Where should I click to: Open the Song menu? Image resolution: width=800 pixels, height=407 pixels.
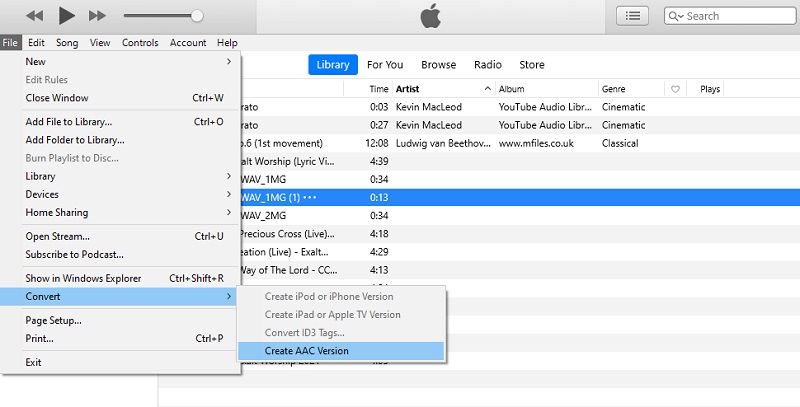tap(67, 43)
